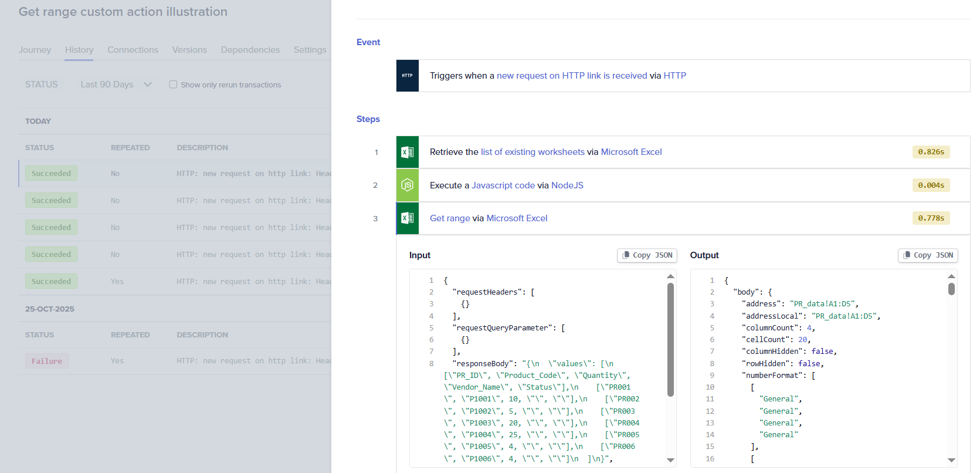Click the 0.004s duration badge
The image size is (980, 473).
pos(931,185)
